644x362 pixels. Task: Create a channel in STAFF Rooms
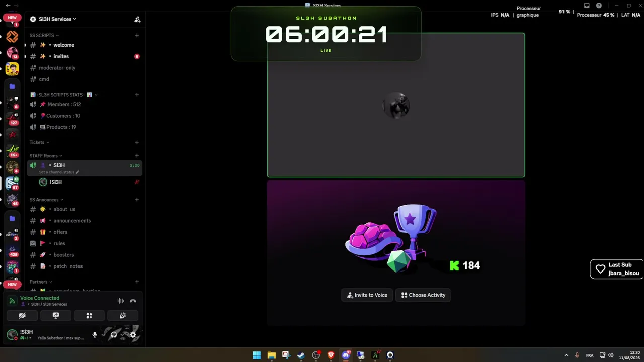tap(137, 156)
